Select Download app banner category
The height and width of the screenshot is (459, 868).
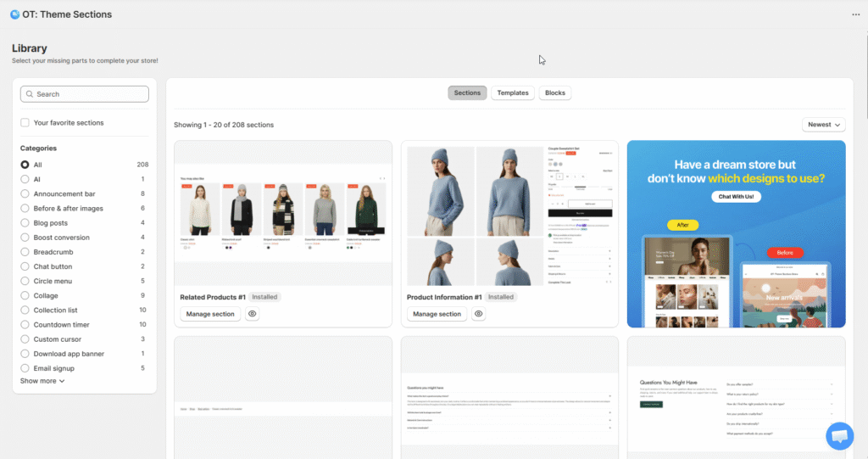[x=25, y=354]
